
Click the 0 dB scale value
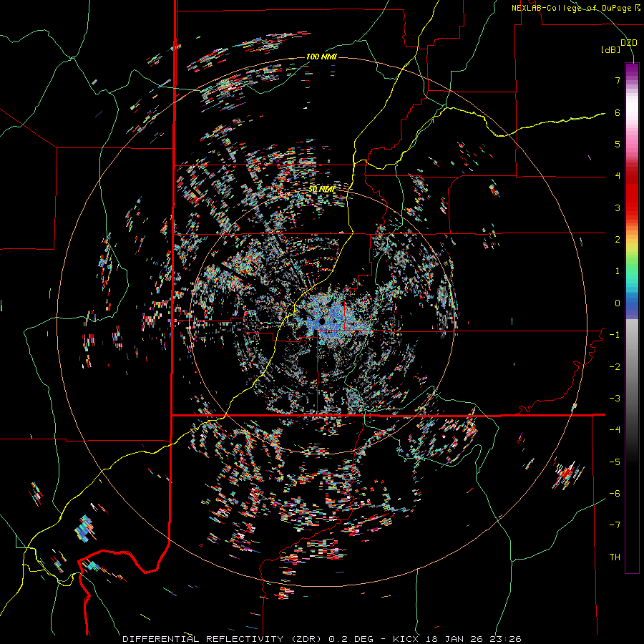(618, 303)
